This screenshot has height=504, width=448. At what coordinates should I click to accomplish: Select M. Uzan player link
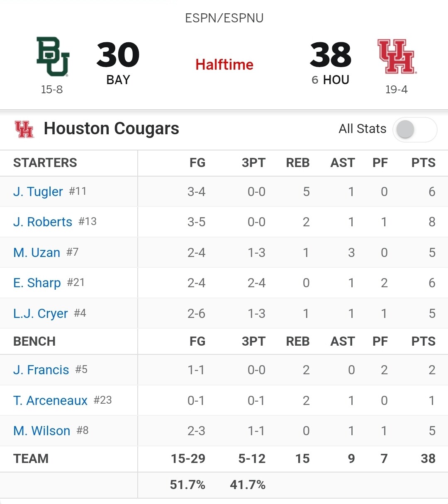point(37,252)
